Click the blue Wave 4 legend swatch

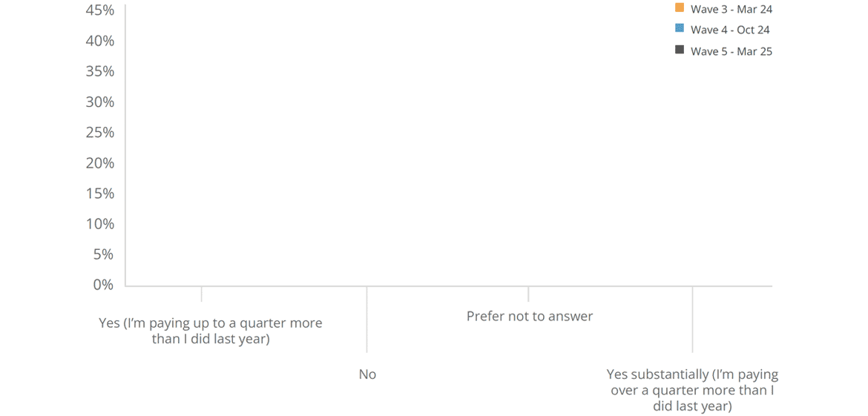click(x=680, y=30)
